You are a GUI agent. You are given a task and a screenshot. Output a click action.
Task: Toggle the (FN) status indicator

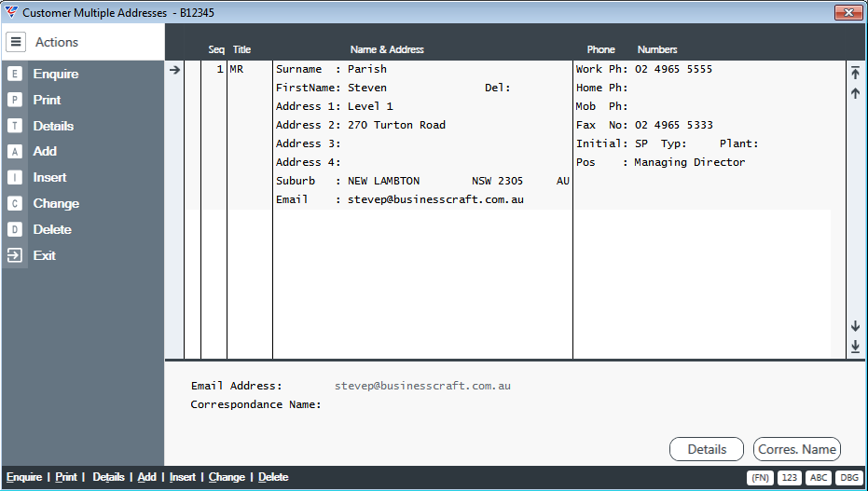tap(760, 478)
